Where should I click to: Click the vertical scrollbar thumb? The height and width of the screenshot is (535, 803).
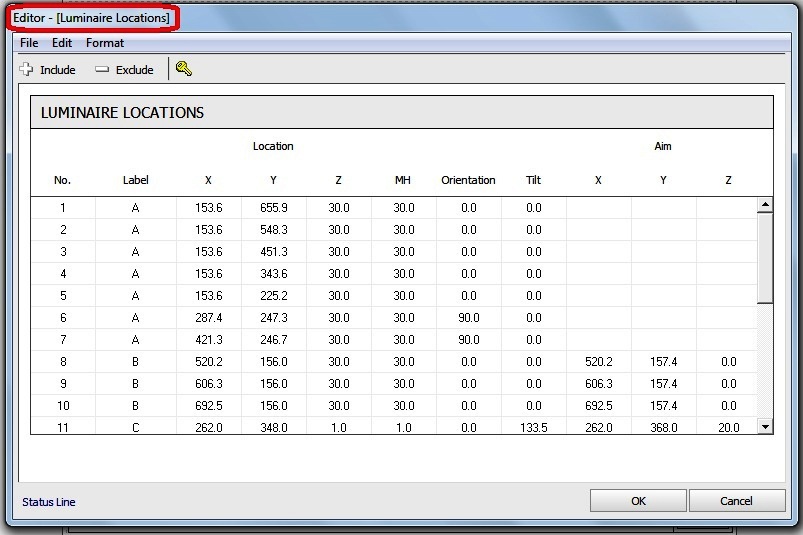click(765, 258)
